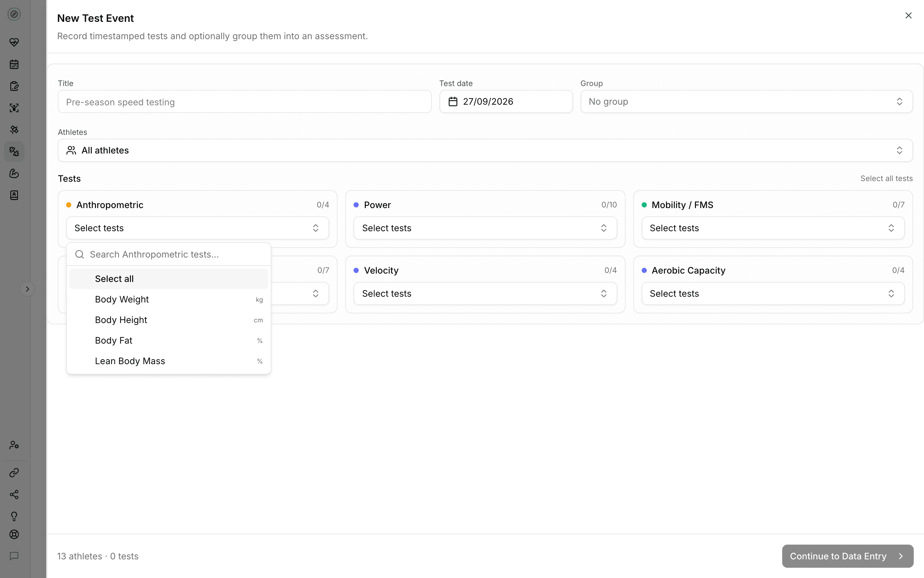Viewport: 924px width, 578px height.
Task: Click the Search Anthropometric tests field
Action: pos(168,255)
